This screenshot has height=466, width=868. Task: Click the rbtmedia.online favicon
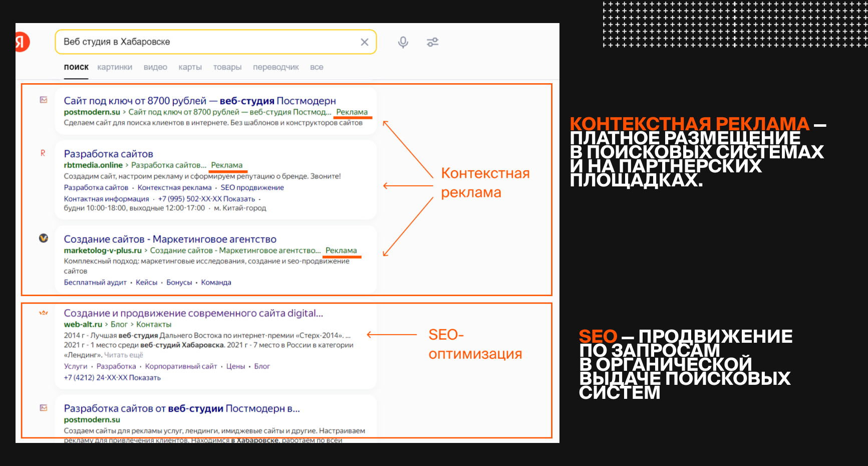point(43,153)
